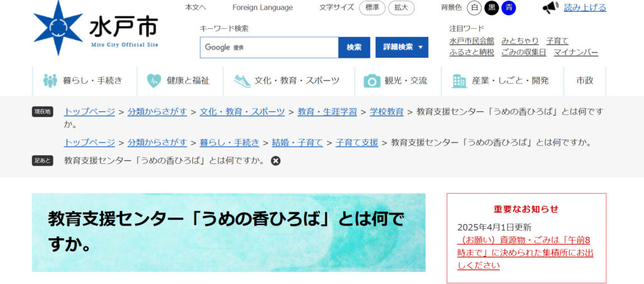Remove the footprint history entry with X icon
The height and width of the screenshot is (284, 644).
click(275, 161)
